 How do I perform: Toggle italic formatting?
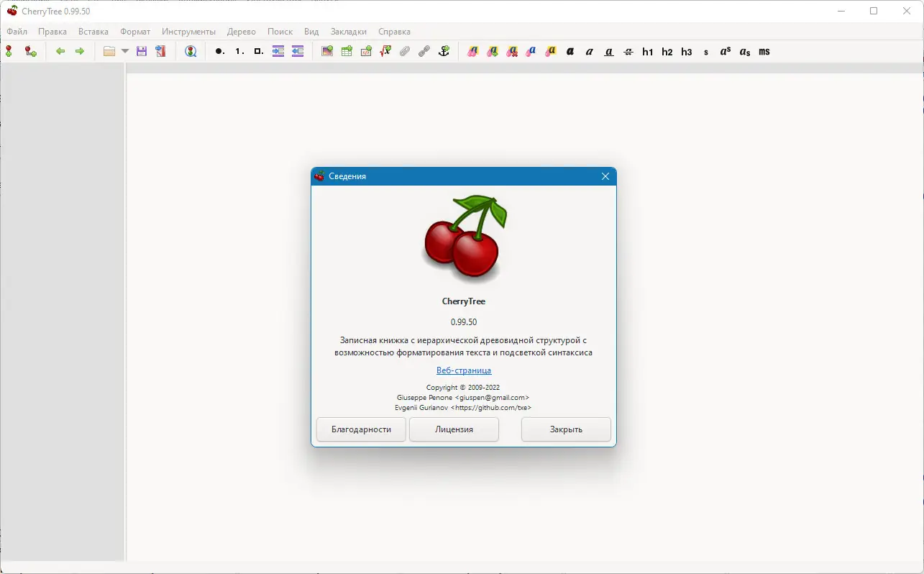pyautogui.click(x=590, y=51)
